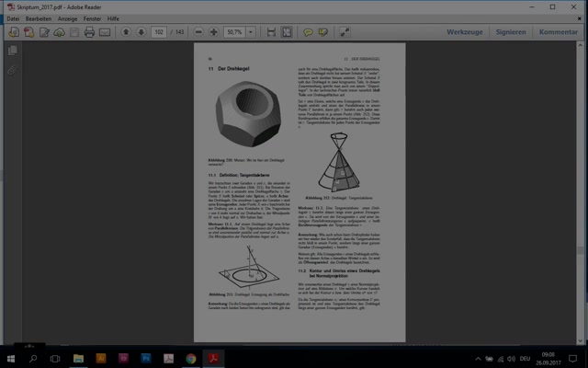Select the highlight text tool
Viewport: 588px width, 368px height.
pos(324,32)
